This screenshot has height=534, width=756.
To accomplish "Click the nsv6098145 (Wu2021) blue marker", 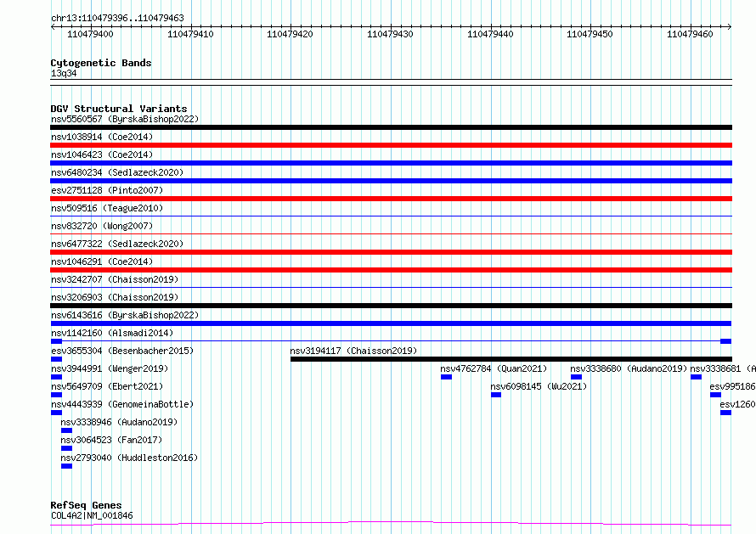I will tap(496, 395).
